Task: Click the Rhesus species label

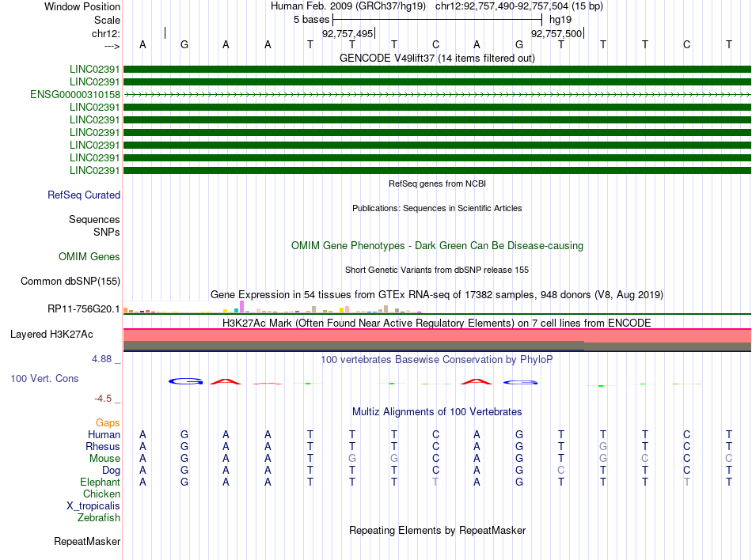Action: (103, 446)
